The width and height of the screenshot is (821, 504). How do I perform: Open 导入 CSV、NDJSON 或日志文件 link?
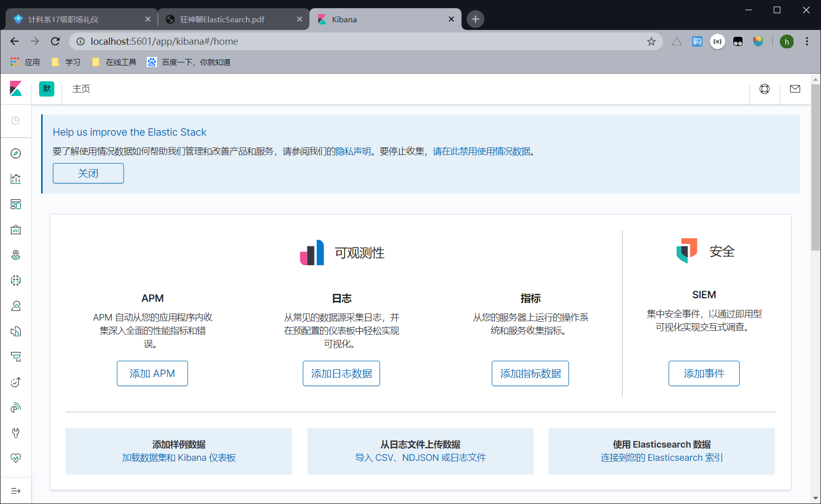click(421, 458)
